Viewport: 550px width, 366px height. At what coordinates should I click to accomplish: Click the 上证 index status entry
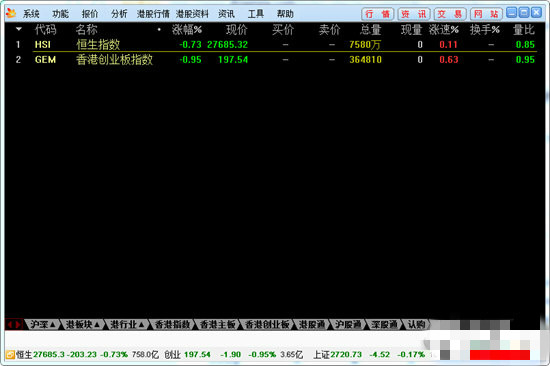[x=369, y=355]
